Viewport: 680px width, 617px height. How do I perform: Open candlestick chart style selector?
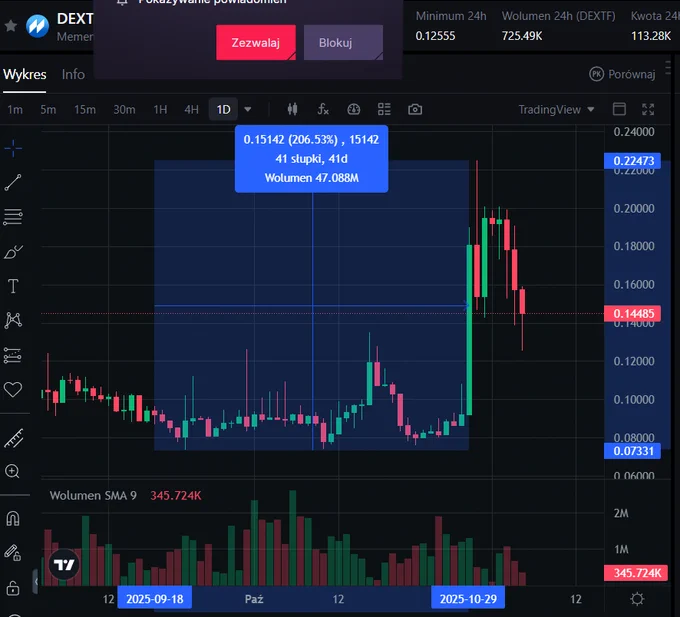292,109
